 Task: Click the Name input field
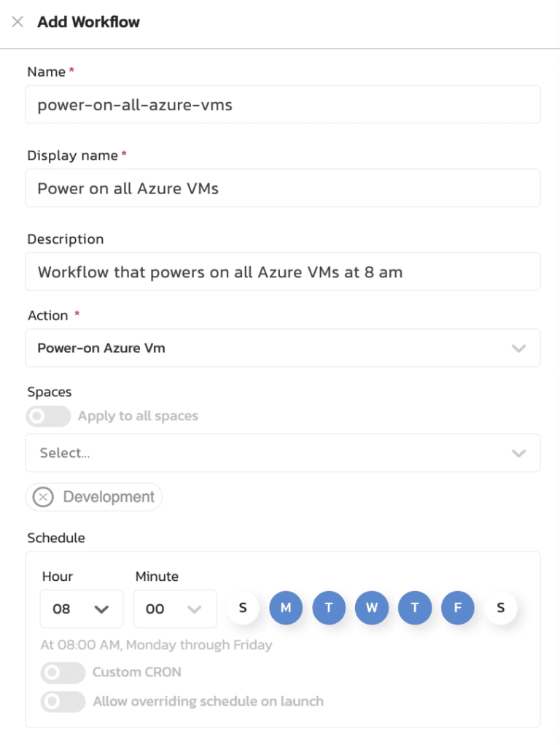pos(283,104)
